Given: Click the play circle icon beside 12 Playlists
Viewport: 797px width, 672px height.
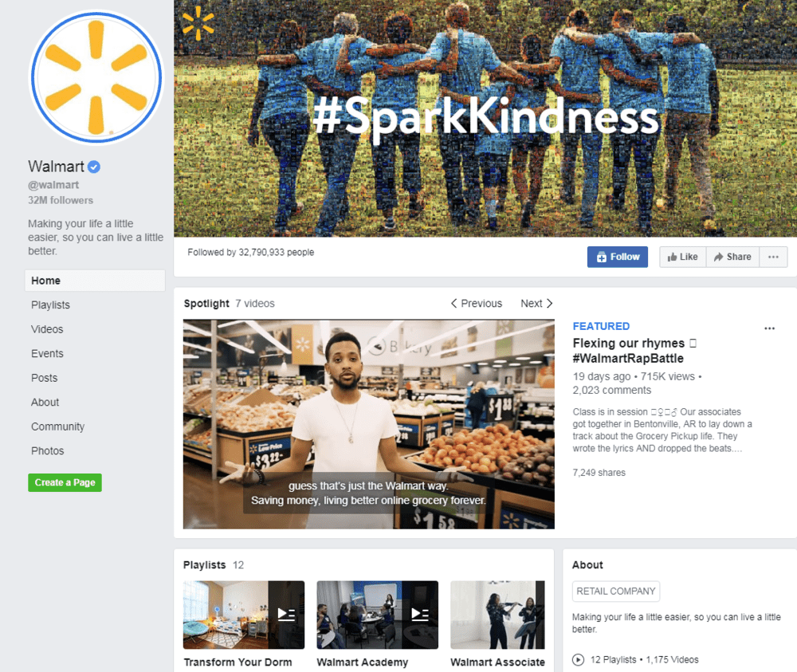Looking at the screenshot, I should (579, 660).
